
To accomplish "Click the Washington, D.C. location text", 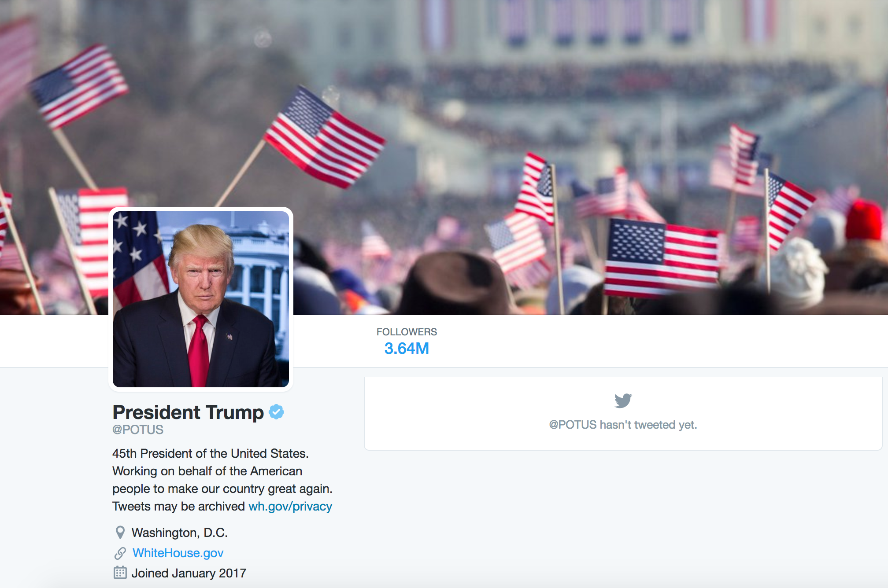I will point(180,533).
